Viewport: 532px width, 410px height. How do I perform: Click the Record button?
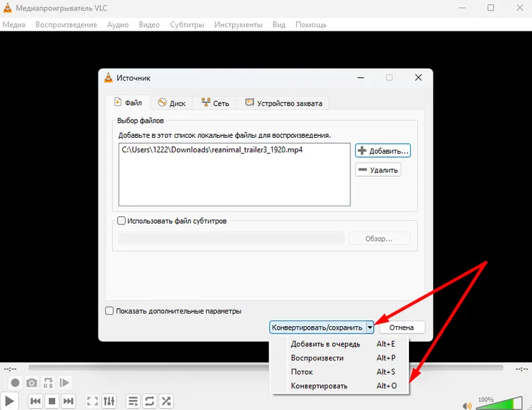(15, 383)
